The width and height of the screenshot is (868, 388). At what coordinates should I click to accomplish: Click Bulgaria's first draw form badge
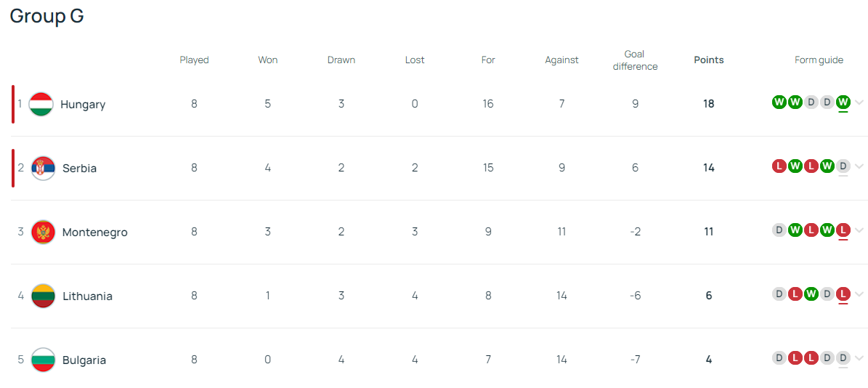tap(779, 358)
